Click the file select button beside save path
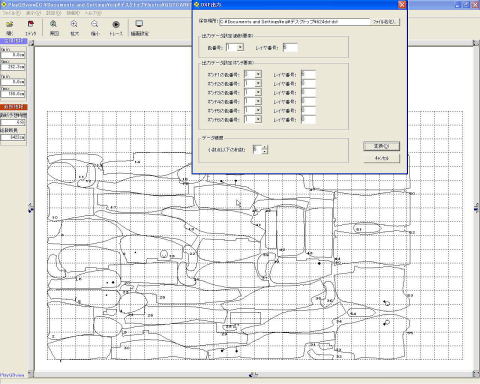 tap(385, 22)
